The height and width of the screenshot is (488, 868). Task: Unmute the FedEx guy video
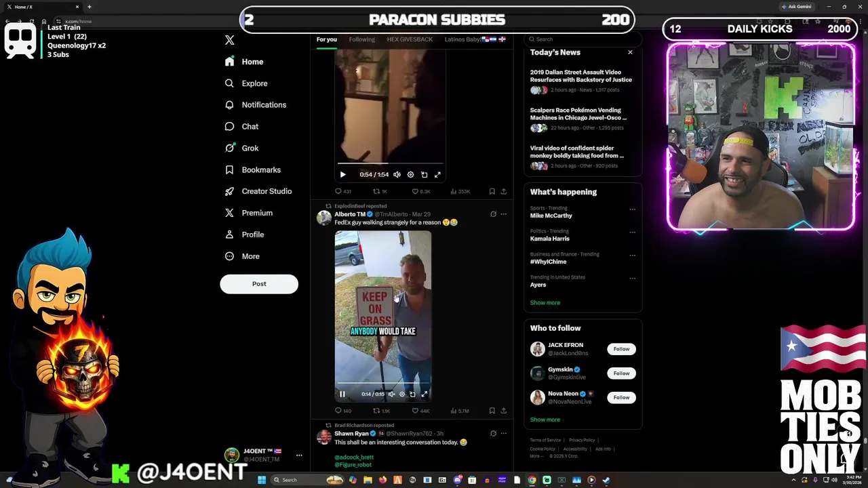391,394
